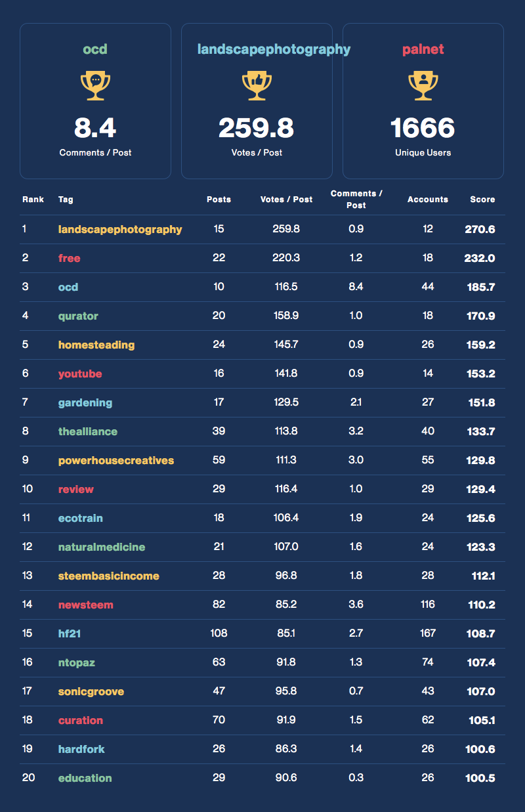The height and width of the screenshot is (812, 525).
Task: Click the sonicgroove tag link
Action: point(91,691)
